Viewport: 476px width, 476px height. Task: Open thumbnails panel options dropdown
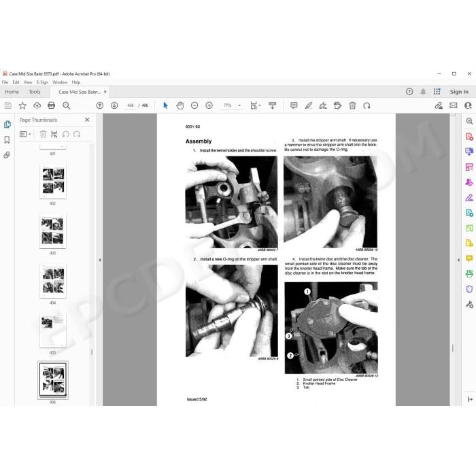coord(25,134)
